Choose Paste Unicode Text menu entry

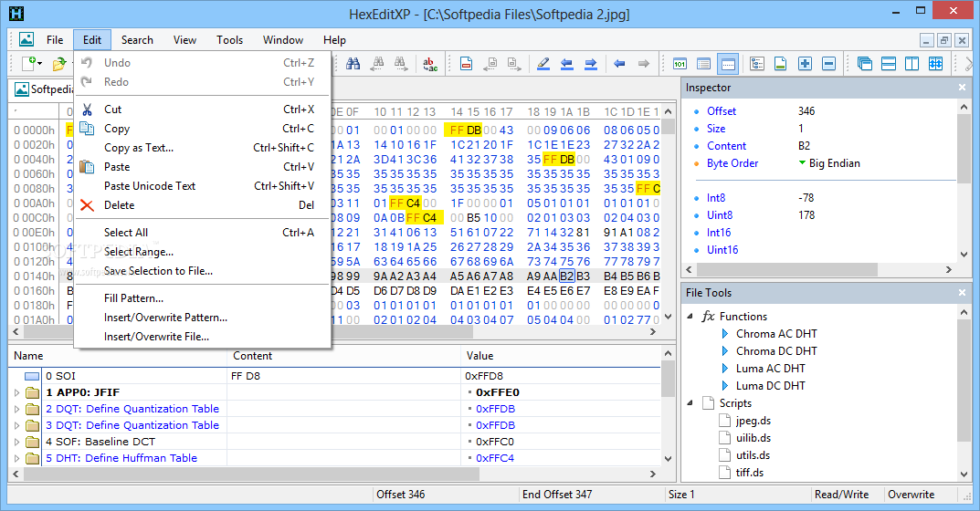[201, 185]
